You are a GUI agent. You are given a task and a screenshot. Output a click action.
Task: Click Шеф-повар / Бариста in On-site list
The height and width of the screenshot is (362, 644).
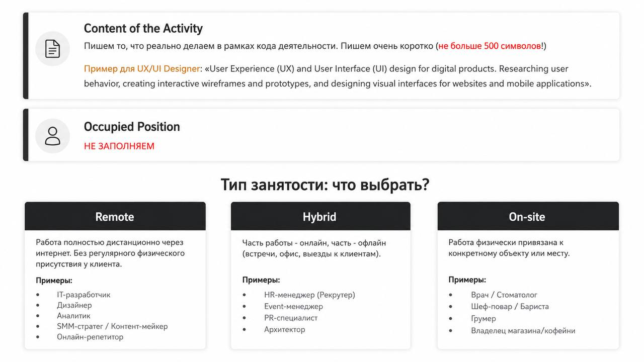[x=510, y=307]
